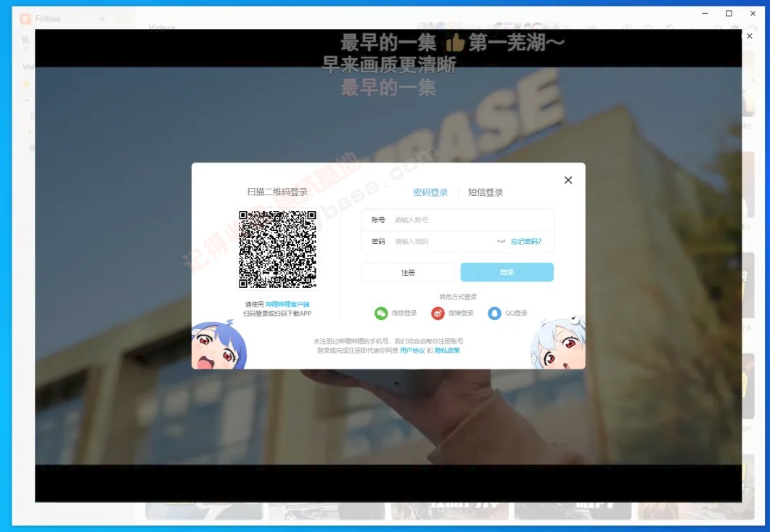Open the 忘记密码? link

526,242
